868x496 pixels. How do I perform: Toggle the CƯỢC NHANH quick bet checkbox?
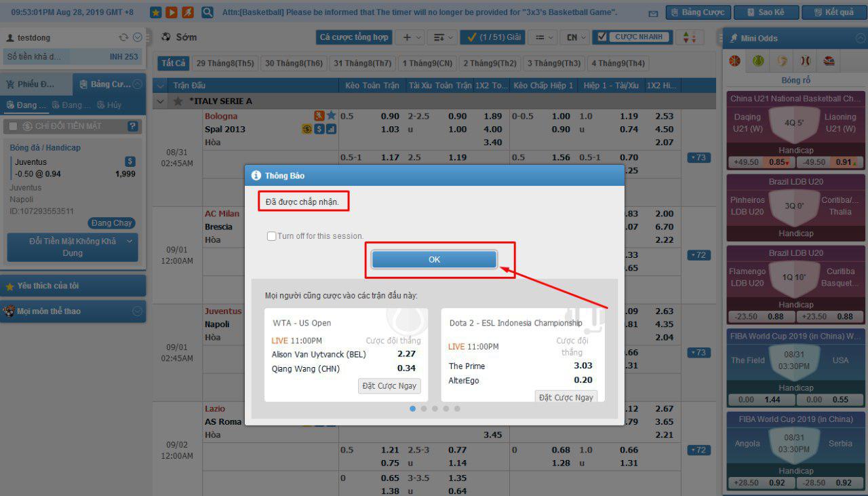602,37
